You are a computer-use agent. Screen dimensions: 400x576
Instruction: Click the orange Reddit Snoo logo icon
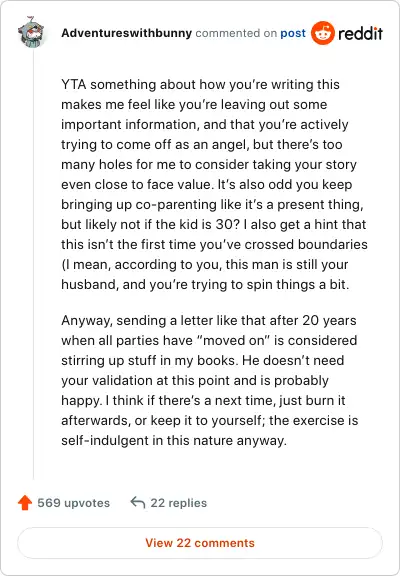322,33
